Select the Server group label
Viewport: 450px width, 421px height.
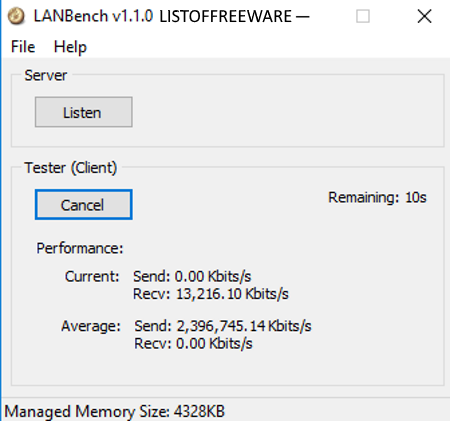46,75
